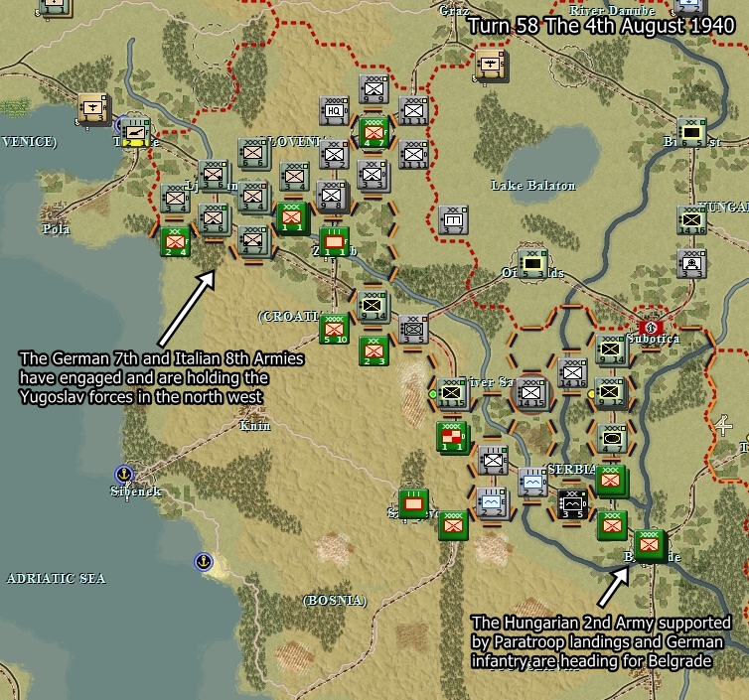
Task: Select the Hungarian corps marked 11 15
Action: coord(451,393)
